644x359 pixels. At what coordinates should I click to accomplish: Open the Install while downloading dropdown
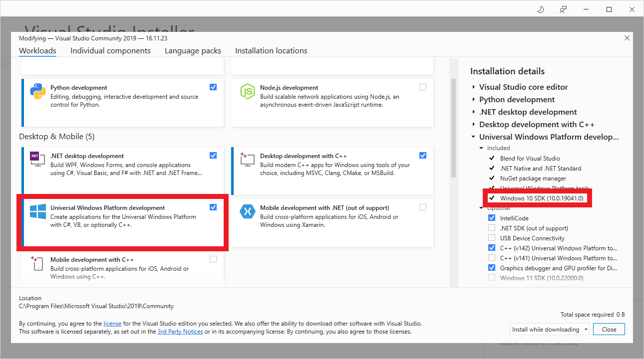[549, 330]
